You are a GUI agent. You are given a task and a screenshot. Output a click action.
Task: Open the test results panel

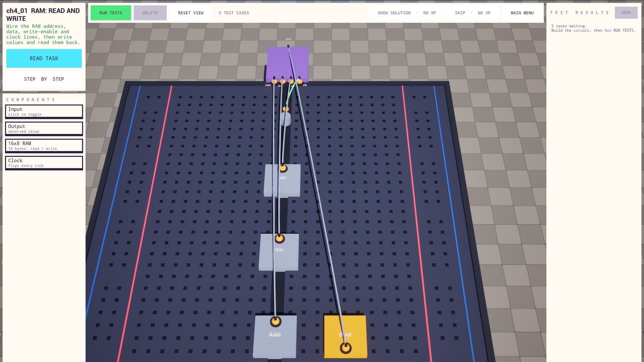click(x=626, y=13)
